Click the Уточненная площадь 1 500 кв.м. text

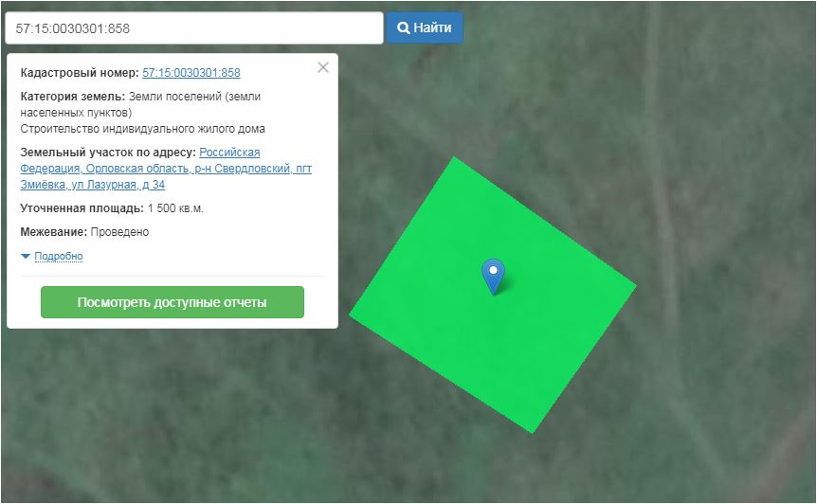[x=112, y=208]
